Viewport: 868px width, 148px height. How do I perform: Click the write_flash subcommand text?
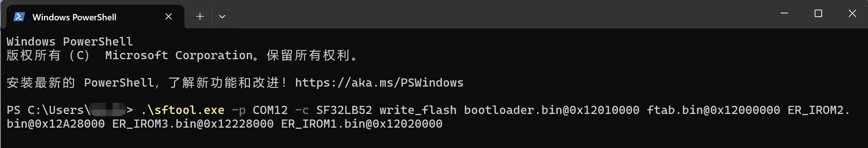pyautogui.click(x=418, y=110)
